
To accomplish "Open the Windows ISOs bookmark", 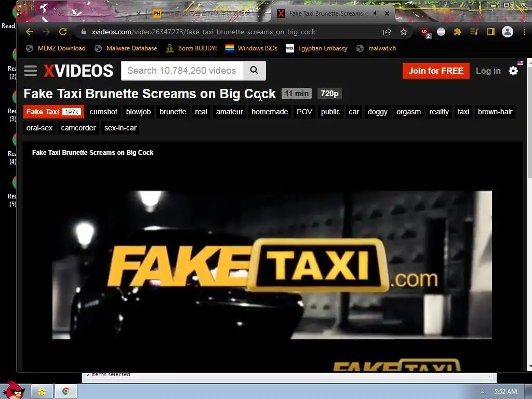I will click(251, 48).
